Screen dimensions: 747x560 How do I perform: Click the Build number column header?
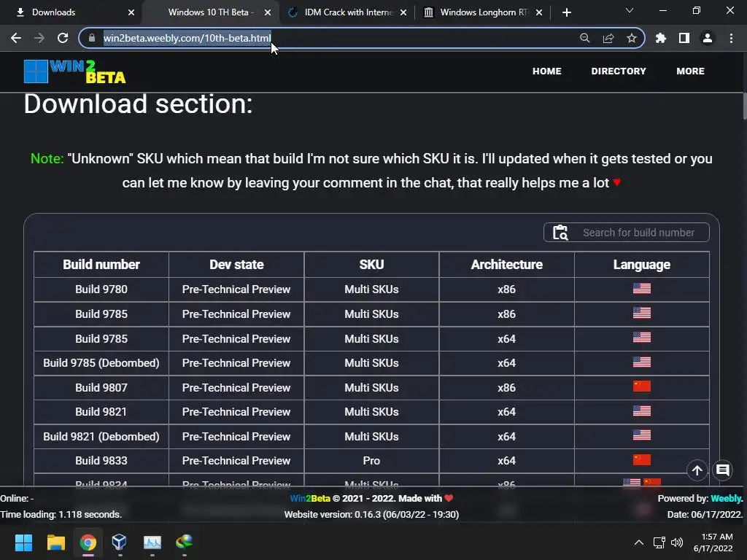[101, 265]
